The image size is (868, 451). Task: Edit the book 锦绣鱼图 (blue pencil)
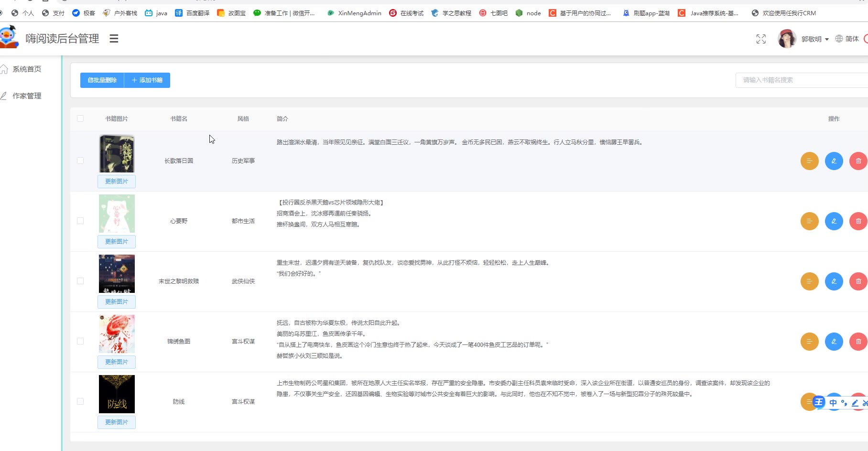tap(834, 342)
